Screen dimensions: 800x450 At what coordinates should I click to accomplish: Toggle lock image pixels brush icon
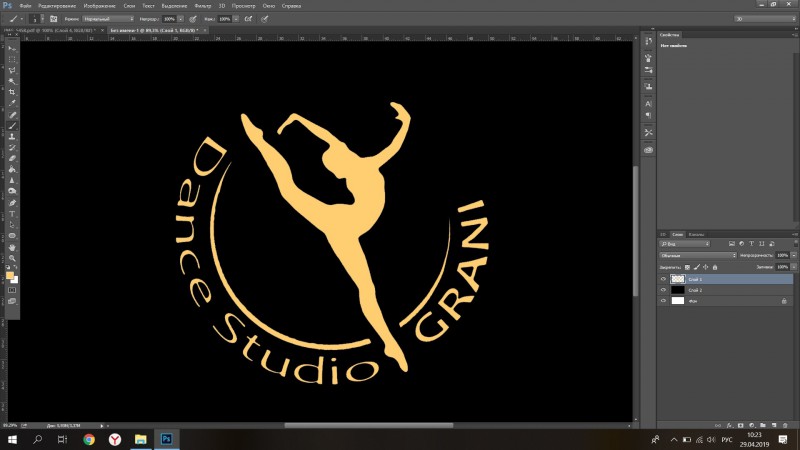click(696, 267)
